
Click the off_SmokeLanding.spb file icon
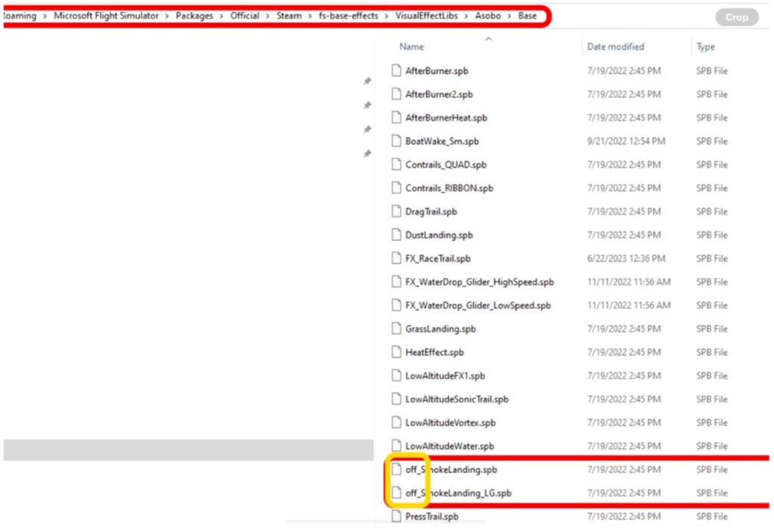point(396,469)
